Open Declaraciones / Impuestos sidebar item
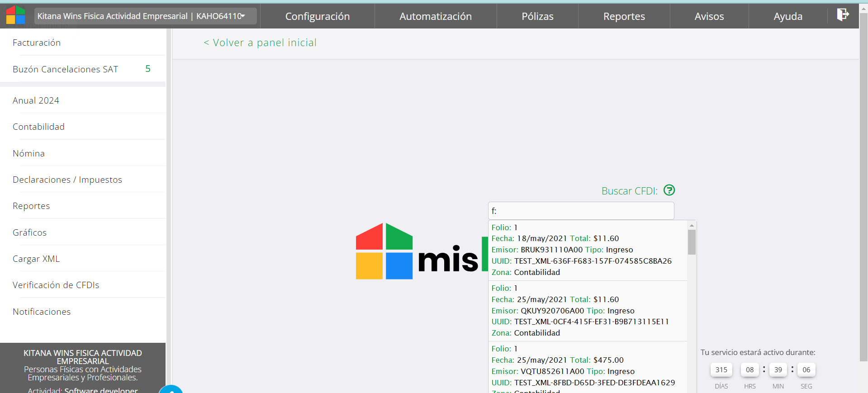 pyautogui.click(x=67, y=180)
